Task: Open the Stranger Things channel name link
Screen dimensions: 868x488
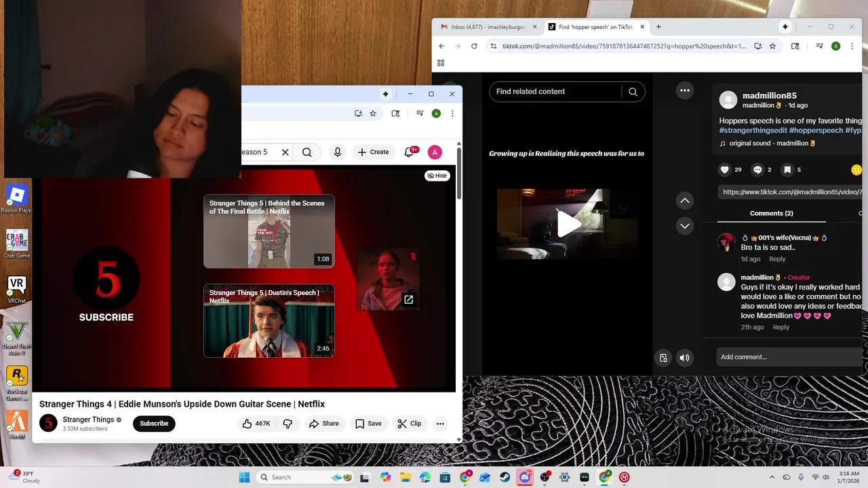Action: [88, 420]
